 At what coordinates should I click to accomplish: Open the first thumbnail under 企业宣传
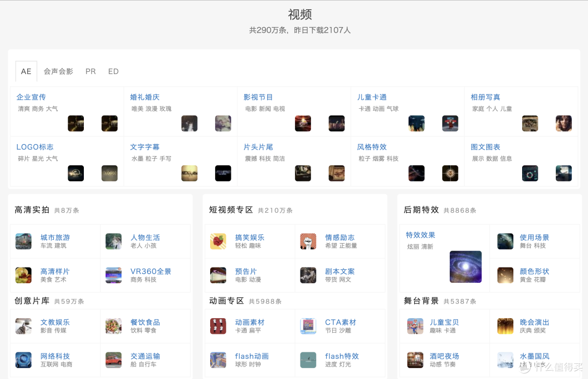[76, 123]
